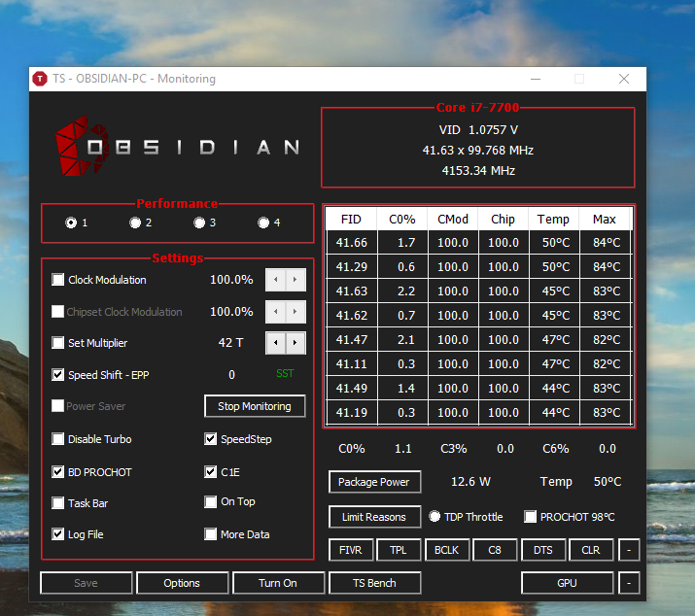Select Performance profile 4
This screenshot has width=695, height=616.
pyautogui.click(x=263, y=222)
